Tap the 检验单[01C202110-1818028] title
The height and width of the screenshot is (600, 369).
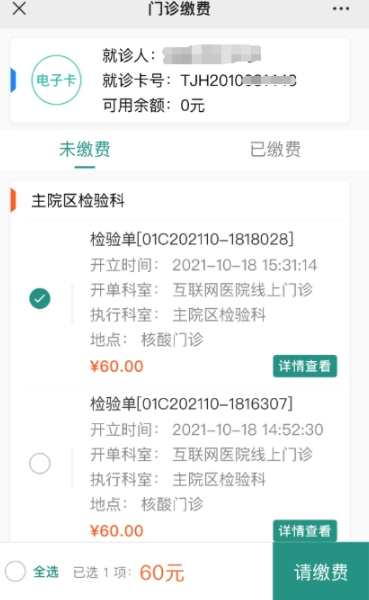point(192,239)
